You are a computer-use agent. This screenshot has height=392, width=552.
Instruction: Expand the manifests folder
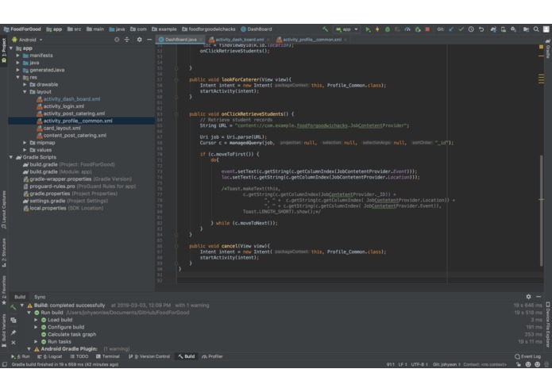(18, 56)
